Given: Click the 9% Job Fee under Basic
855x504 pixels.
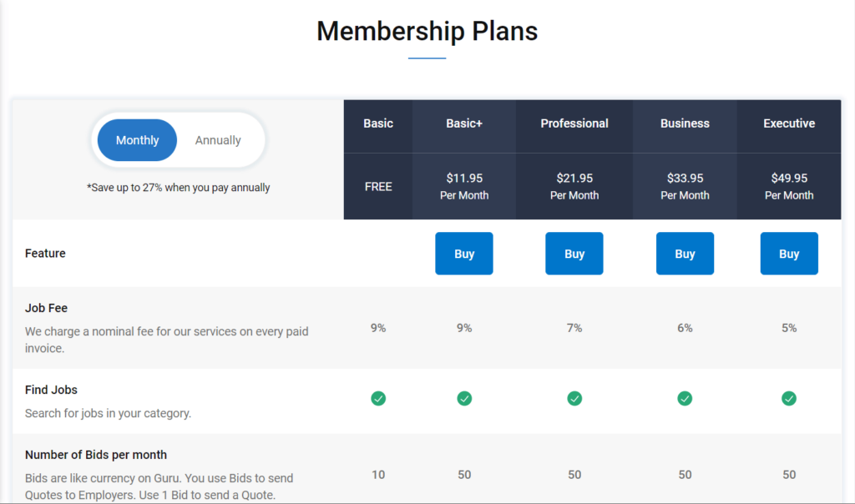Looking at the screenshot, I should (x=378, y=328).
